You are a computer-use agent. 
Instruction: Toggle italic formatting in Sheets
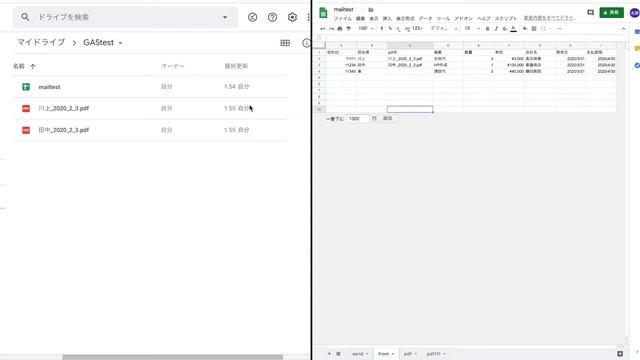pos(496,29)
